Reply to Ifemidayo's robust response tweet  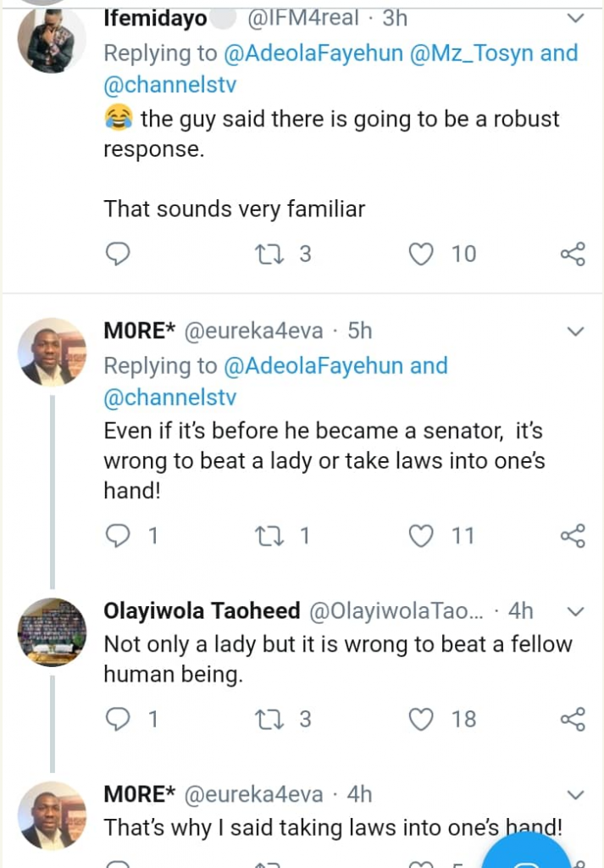tap(118, 253)
